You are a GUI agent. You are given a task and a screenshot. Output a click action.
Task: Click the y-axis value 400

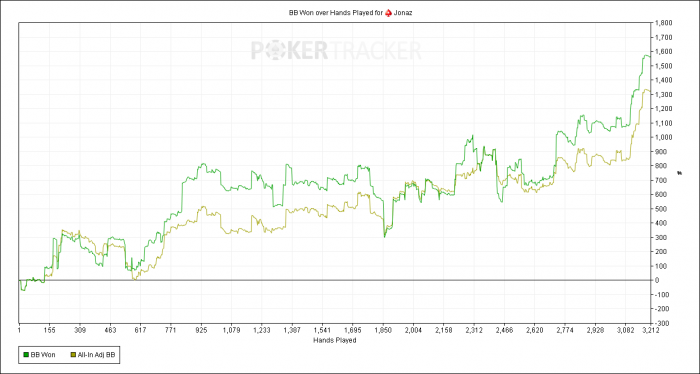660,223
